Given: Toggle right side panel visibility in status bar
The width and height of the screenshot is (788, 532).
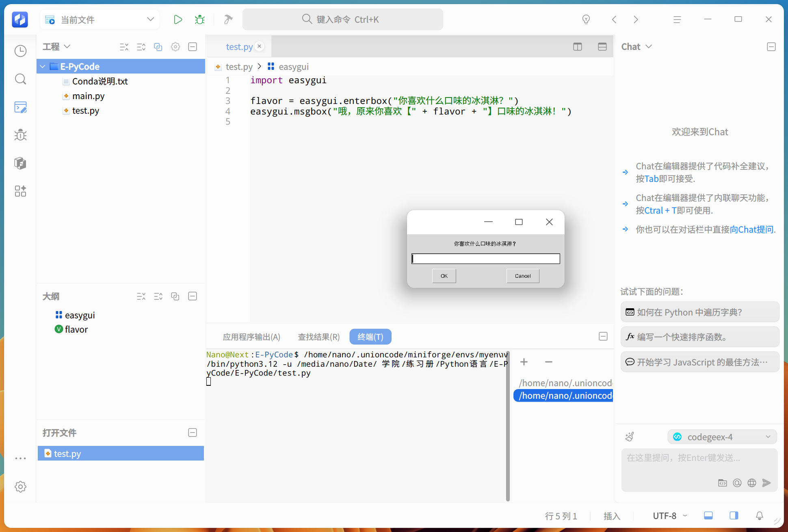Looking at the screenshot, I should [734, 516].
